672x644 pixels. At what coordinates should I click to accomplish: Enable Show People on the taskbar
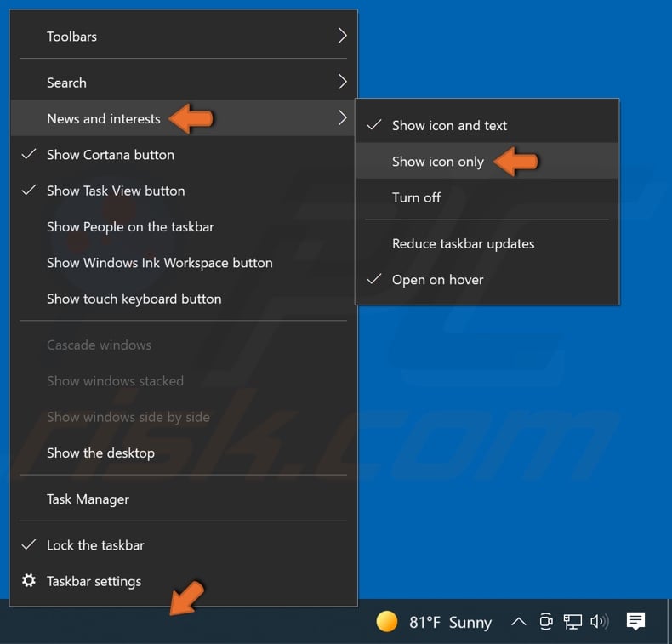(184, 226)
